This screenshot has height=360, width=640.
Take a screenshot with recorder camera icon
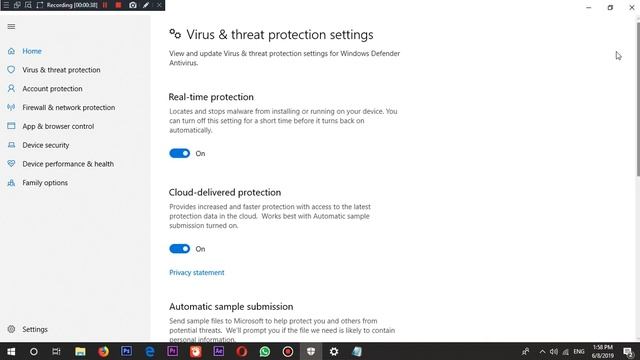pyautogui.click(x=133, y=5)
